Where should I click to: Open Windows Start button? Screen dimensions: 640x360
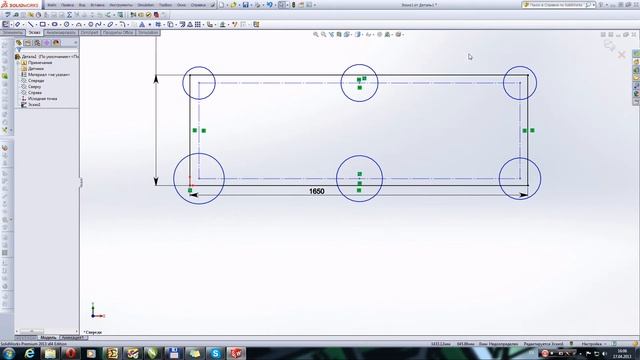(x=9, y=353)
